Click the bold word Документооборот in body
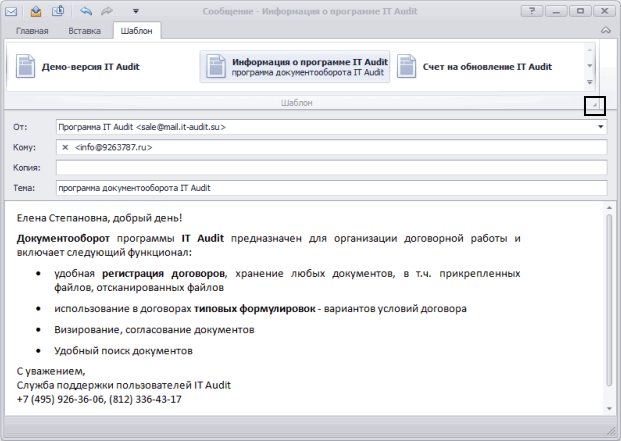This screenshot has height=441, width=621. point(63,238)
